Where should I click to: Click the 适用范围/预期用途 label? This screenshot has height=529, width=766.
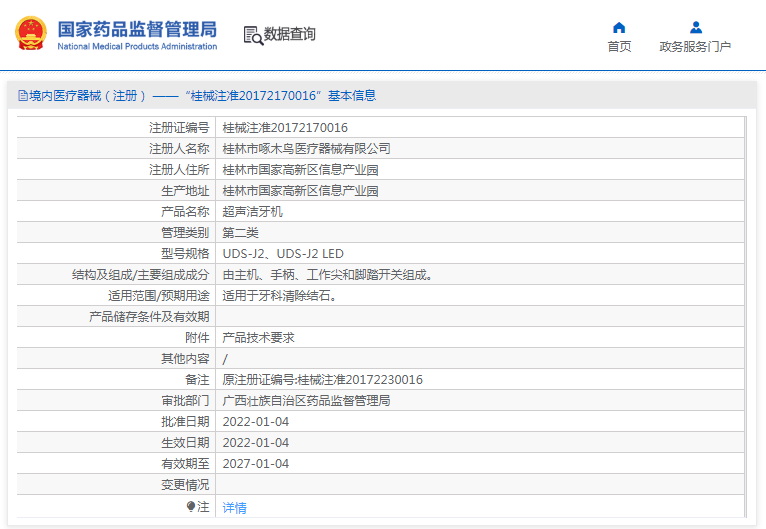(159, 296)
